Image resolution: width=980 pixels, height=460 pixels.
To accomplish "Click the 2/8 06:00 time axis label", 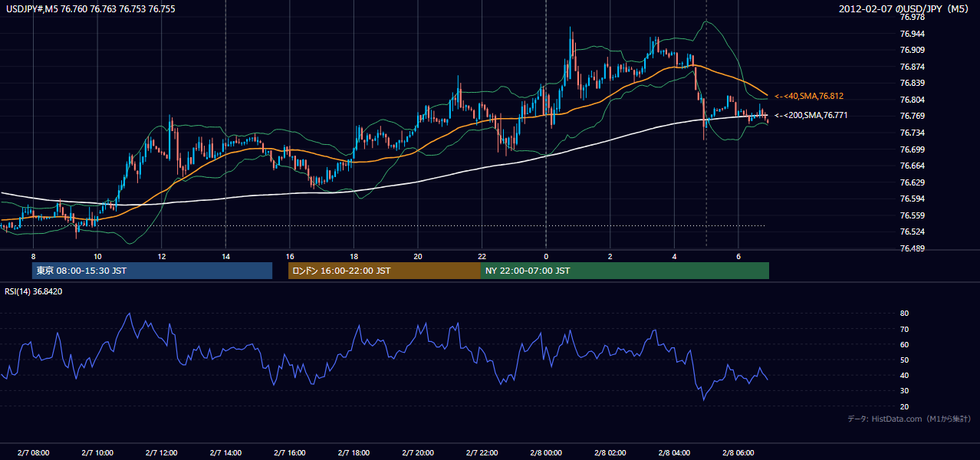I will (738, 452).
